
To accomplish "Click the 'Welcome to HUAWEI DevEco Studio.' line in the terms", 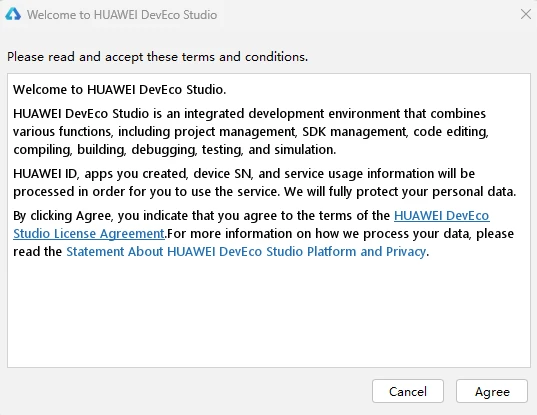I will click(120, 90).
